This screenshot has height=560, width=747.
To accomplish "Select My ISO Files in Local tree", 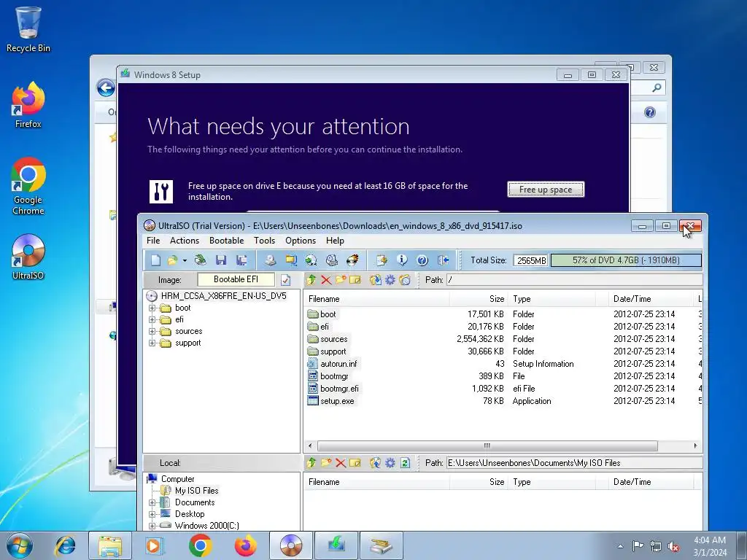I will click(196, 491).
